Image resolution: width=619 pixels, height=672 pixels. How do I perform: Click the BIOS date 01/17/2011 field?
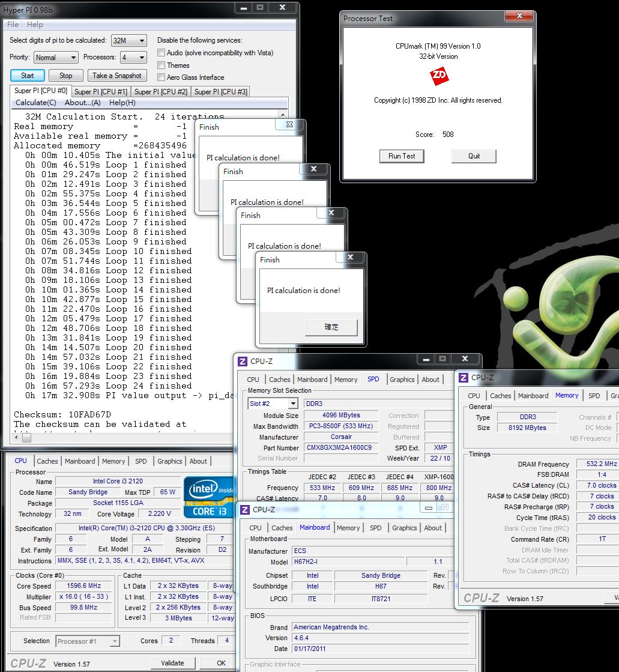381,649
